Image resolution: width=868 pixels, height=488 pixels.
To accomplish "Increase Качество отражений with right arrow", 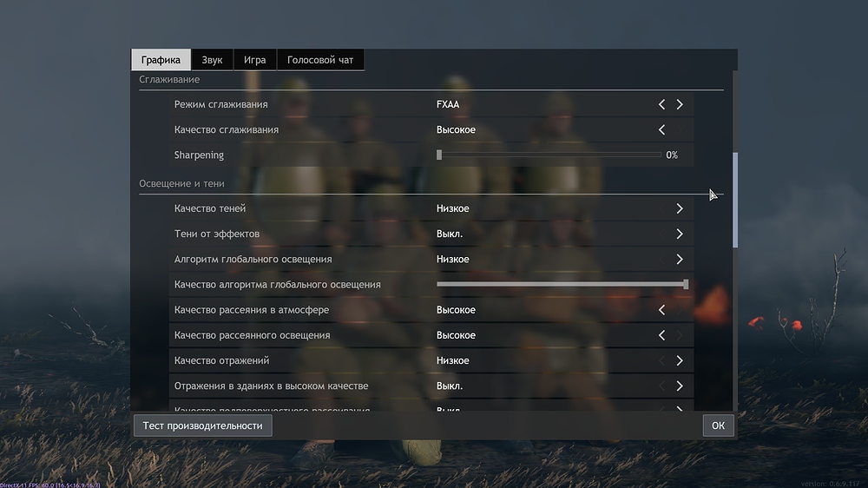I will coord(680,360).
